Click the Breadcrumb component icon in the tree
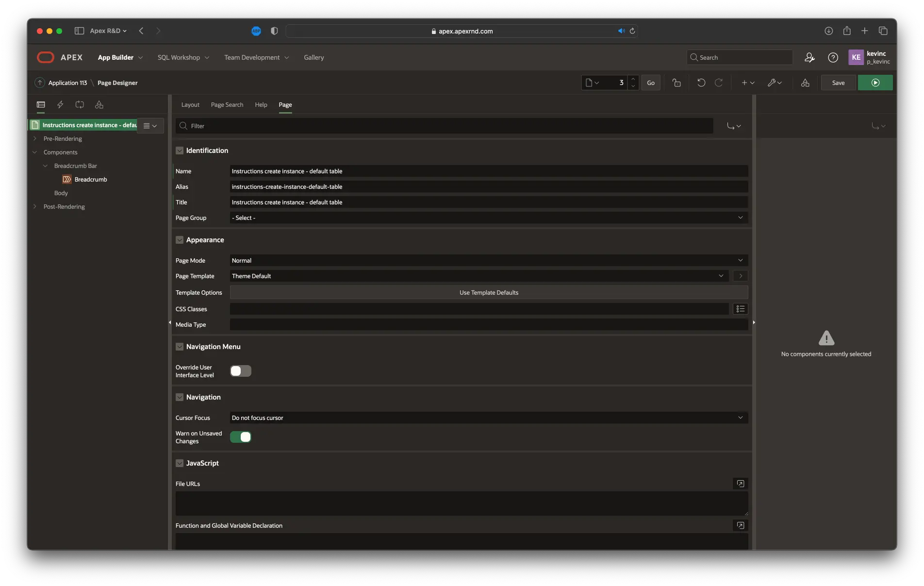Image resolution: width=924 pixels, height=586 pixels. [67, 179]
